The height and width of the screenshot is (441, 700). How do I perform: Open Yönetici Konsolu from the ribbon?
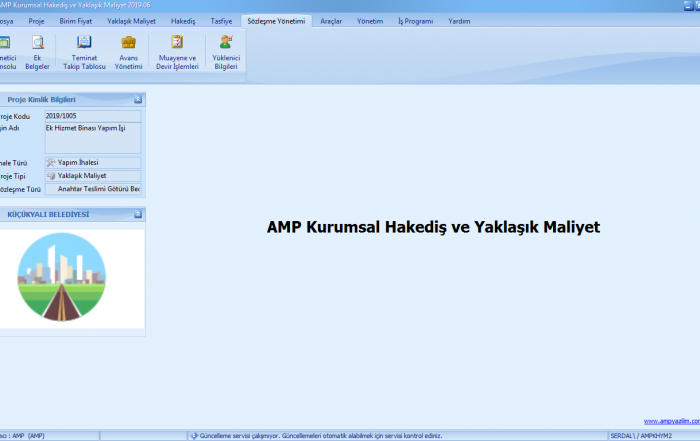click(x=6, y=51)
